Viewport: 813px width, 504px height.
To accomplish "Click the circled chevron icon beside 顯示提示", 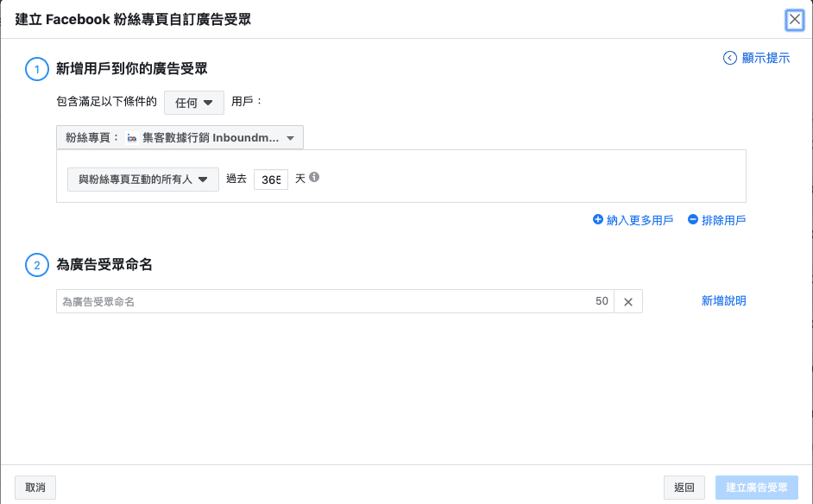I will (730, 58).
